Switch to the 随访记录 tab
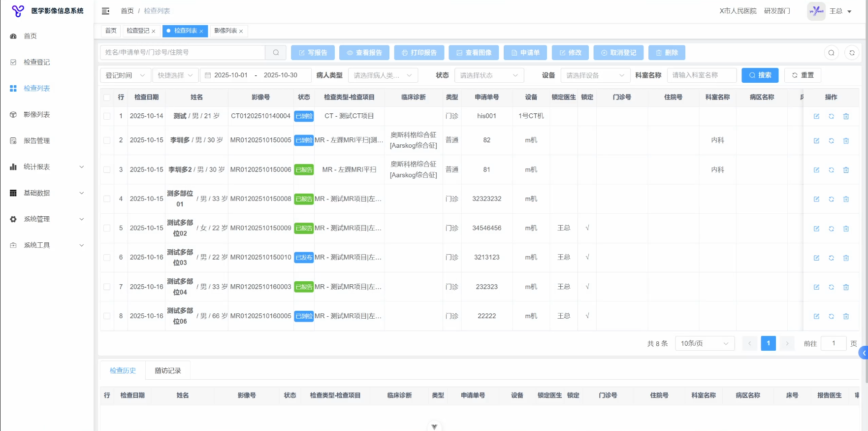Image resolution: width=868 pixels, height=431 pixels. (x=167, y=370)
